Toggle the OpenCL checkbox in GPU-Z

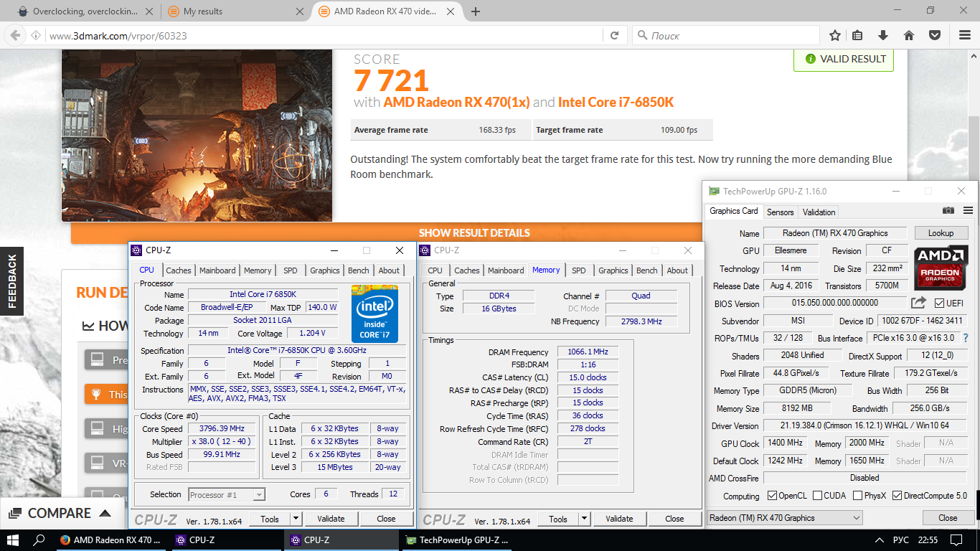click(x=772, y=496)
